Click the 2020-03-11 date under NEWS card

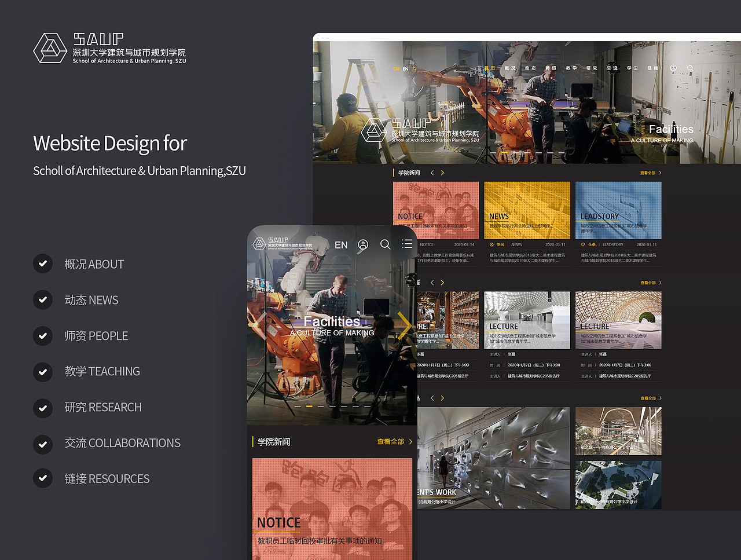pyautogui.click(x=556, y=244)
